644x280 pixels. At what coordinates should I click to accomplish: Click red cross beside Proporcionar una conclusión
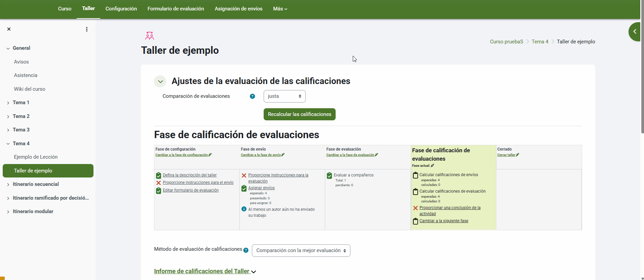coord(415,208)
